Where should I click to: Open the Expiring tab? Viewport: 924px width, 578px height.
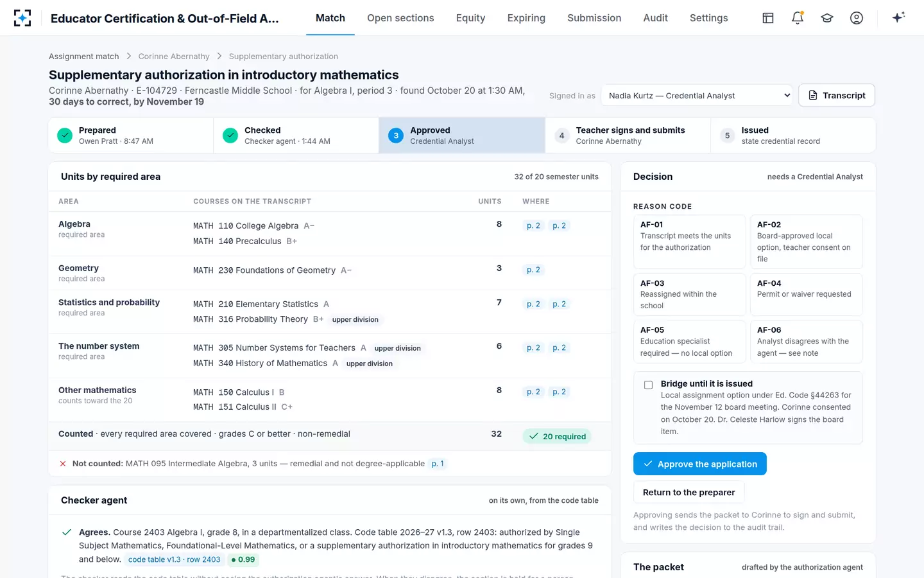tap(526, 18)
